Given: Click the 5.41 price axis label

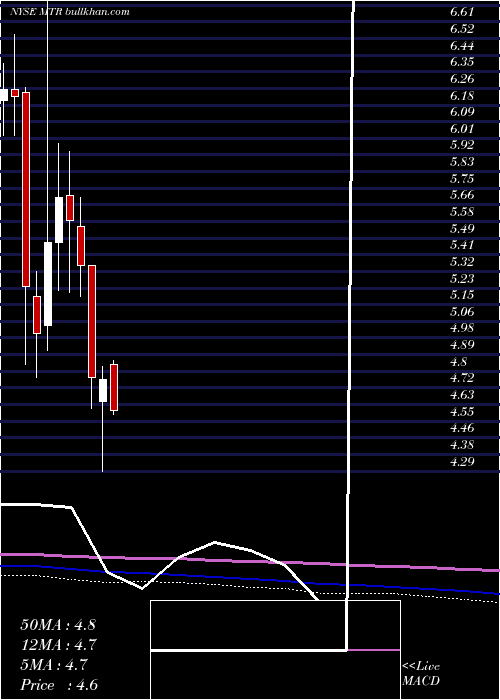Looking at the screenshot, I should 462,246.
